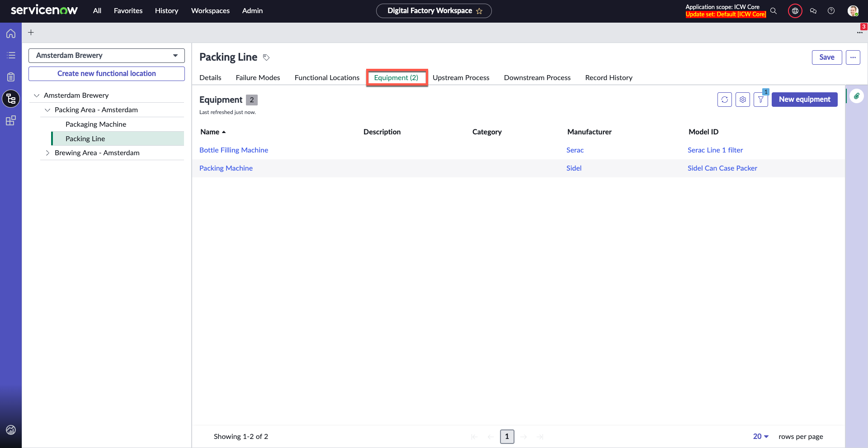The width and height of the screenshot is (868, 448).
Task: Open the List icon in the sidebar
Action: click(11, 55)
